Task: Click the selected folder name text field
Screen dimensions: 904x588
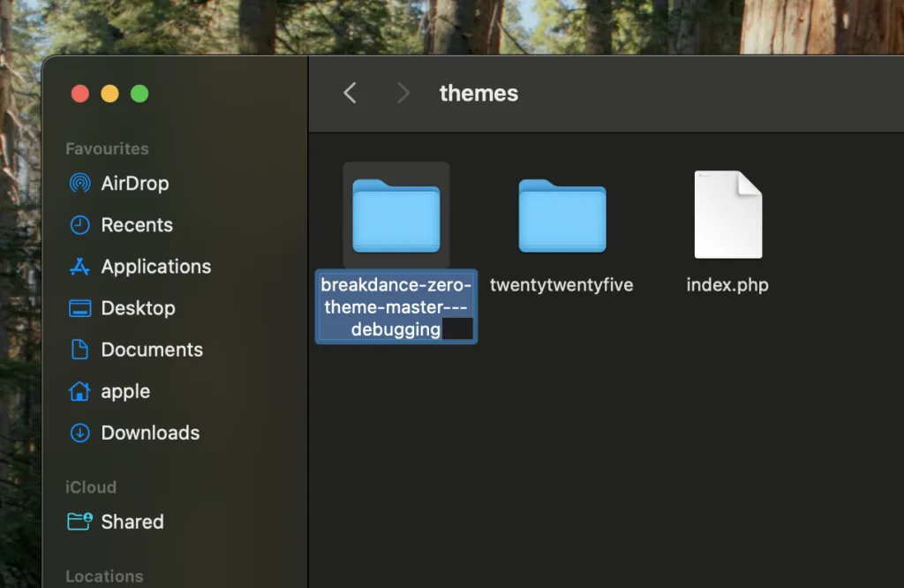Action: (395, 307)
